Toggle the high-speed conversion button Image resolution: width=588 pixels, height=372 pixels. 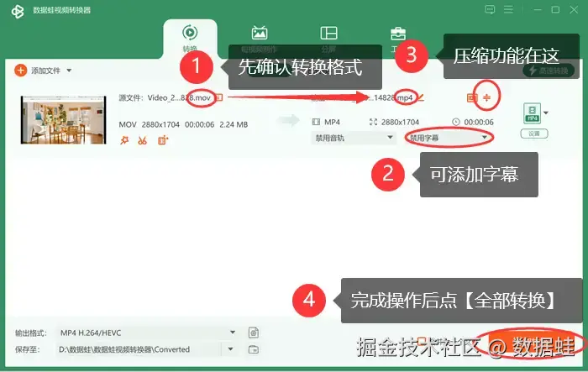pos(549,71)
